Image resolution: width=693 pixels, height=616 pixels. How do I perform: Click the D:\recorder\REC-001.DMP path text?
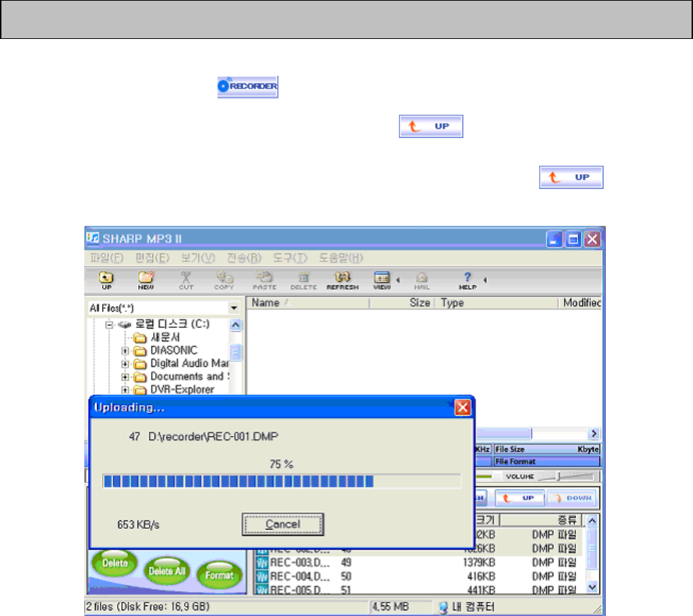click(x=213, y=437)
